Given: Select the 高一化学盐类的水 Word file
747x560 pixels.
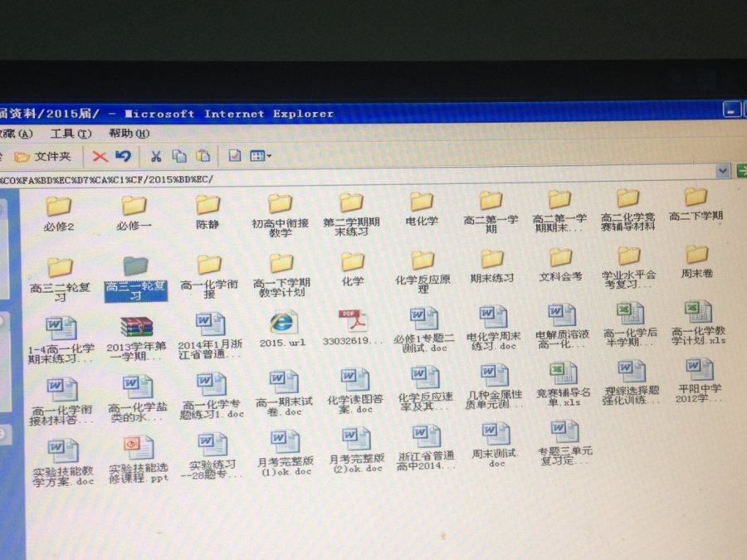Looking at the screenshot, I should point(137,399).
